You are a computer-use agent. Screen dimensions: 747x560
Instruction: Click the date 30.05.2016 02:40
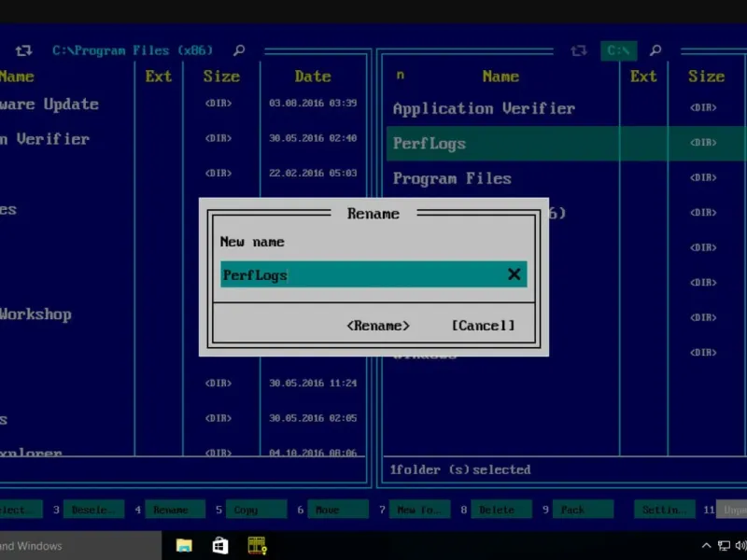pos(313,138)
